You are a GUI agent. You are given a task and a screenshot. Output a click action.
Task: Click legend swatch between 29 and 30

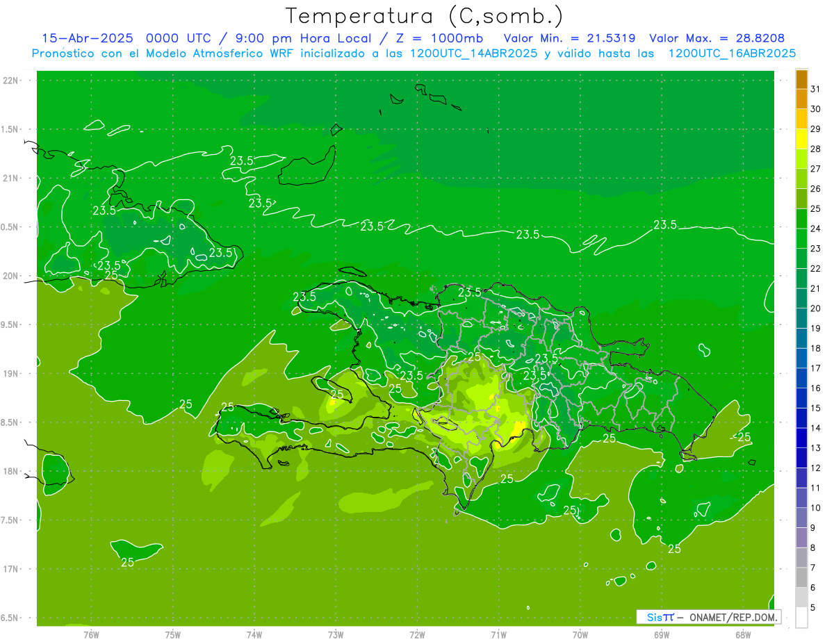[802, 119]
